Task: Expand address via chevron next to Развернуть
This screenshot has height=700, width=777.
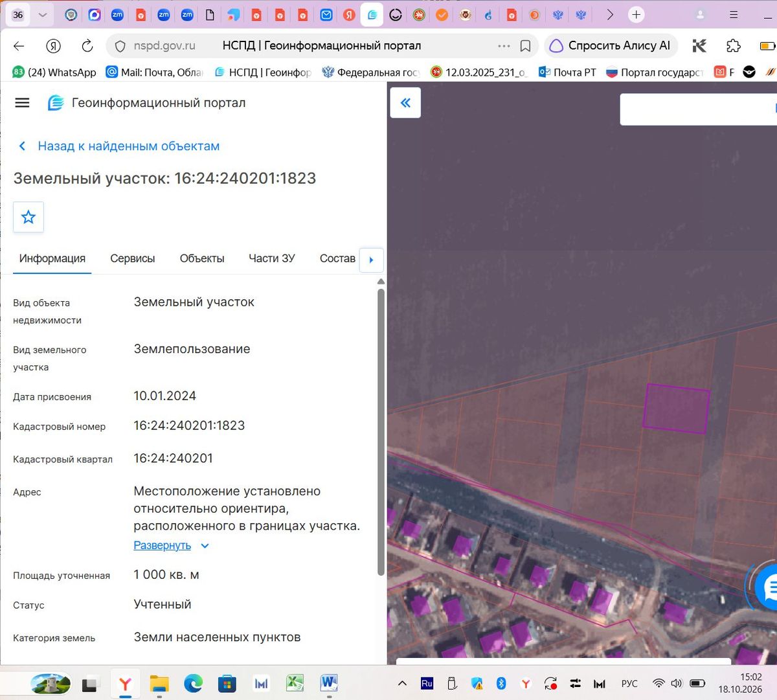Action: coord(205,546)
